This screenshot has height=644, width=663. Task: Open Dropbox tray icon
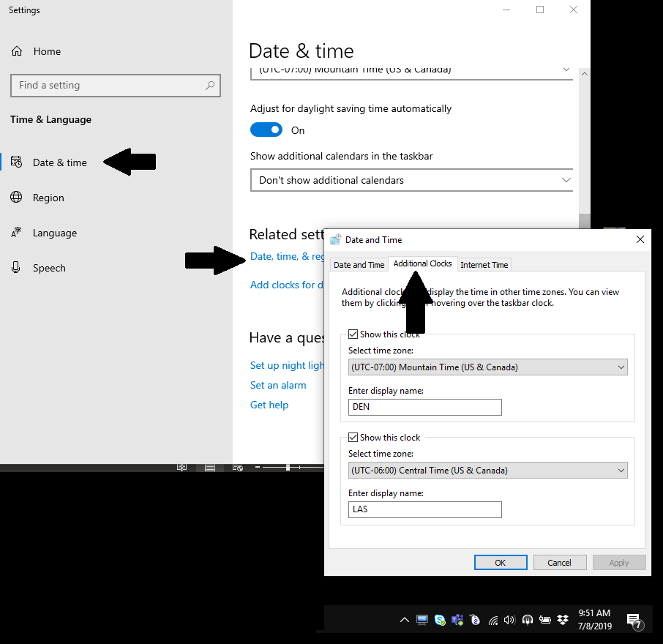click(x=562, y=620)
